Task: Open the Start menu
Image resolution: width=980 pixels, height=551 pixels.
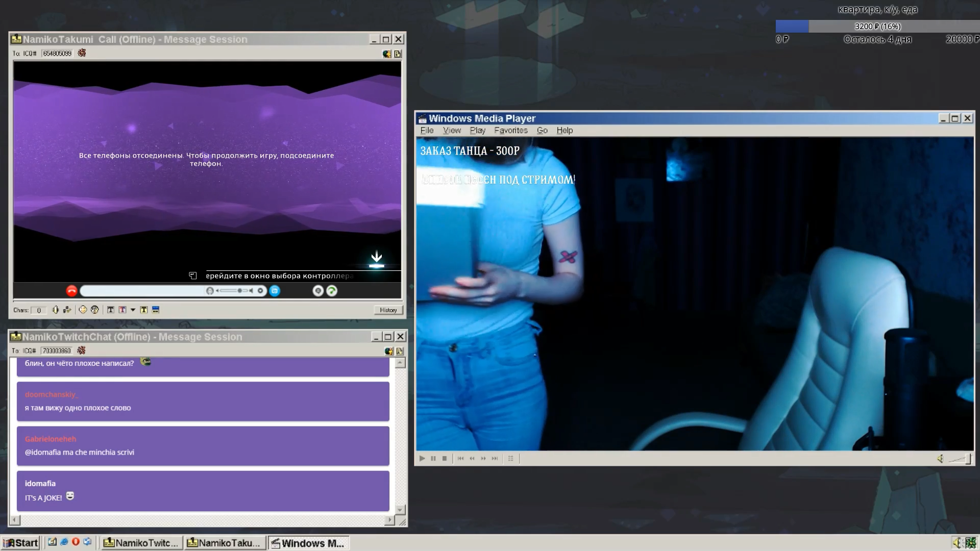Action: 20,543
